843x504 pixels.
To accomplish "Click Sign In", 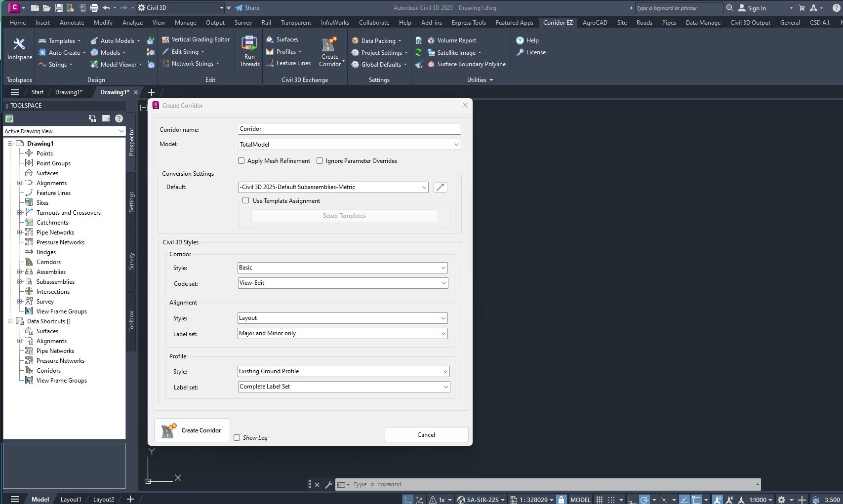I will pyautogui.click(x=752, y=8).
